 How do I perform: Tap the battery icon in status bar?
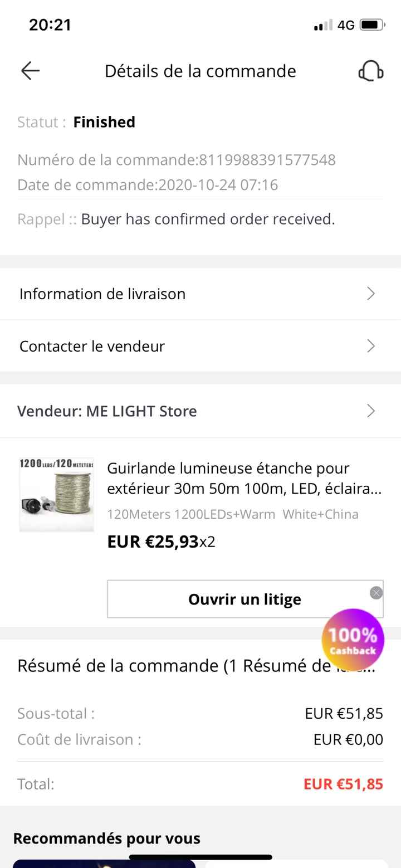372,25
